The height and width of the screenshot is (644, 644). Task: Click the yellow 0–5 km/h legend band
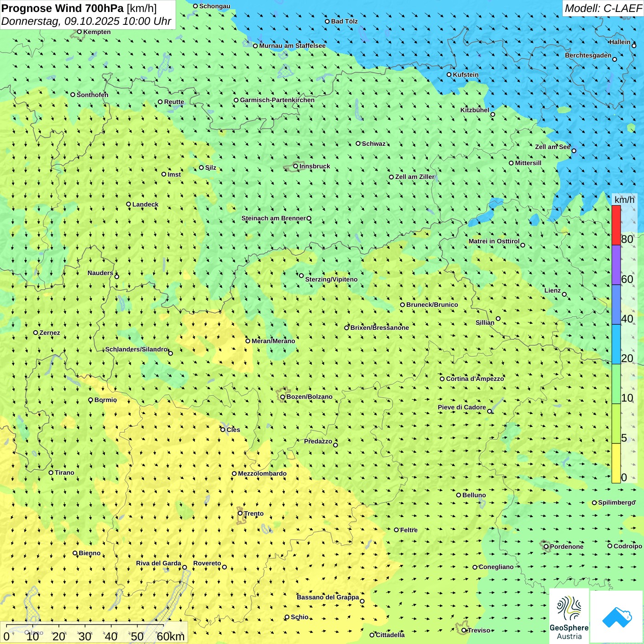coord(616,463)
